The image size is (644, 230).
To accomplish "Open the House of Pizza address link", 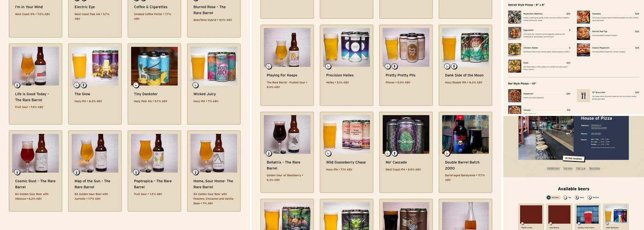I will (599, 126).
